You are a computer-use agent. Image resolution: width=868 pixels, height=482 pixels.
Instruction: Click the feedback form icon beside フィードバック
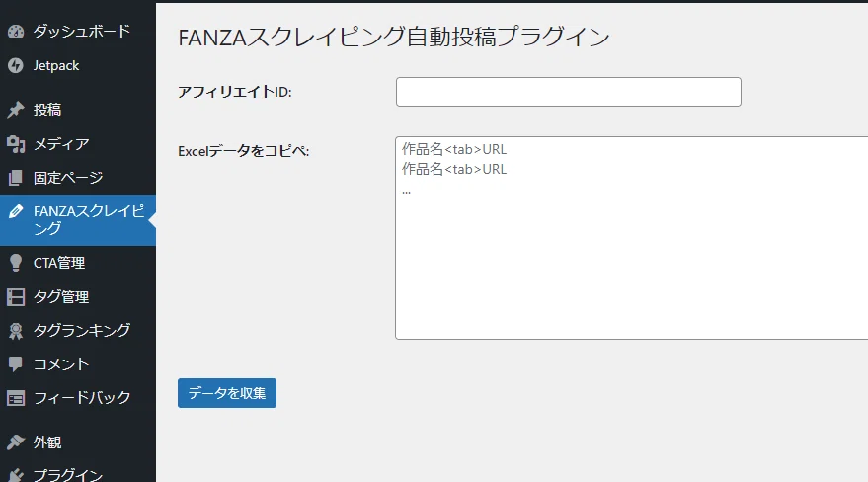click(16, 398)
